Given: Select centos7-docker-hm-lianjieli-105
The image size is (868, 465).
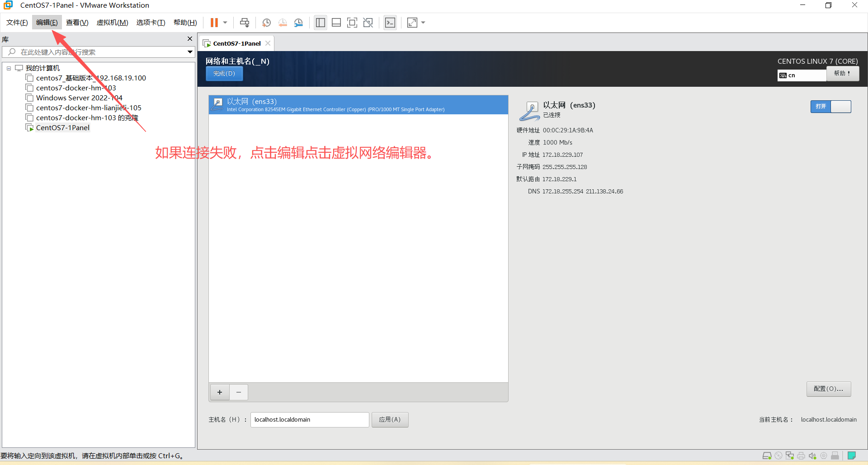Looking at the screenshot, I should tap(89, 108).
